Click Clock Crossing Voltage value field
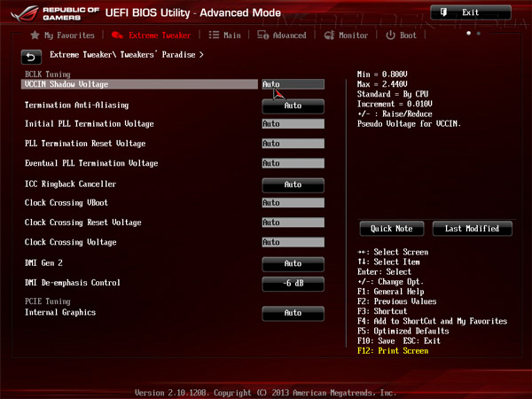 coord(293,242)
